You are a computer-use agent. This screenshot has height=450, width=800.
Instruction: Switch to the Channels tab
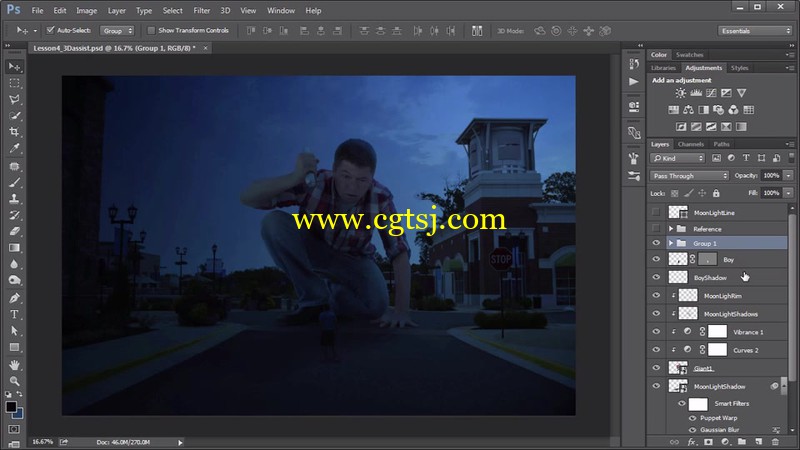(x=690, y=144)
